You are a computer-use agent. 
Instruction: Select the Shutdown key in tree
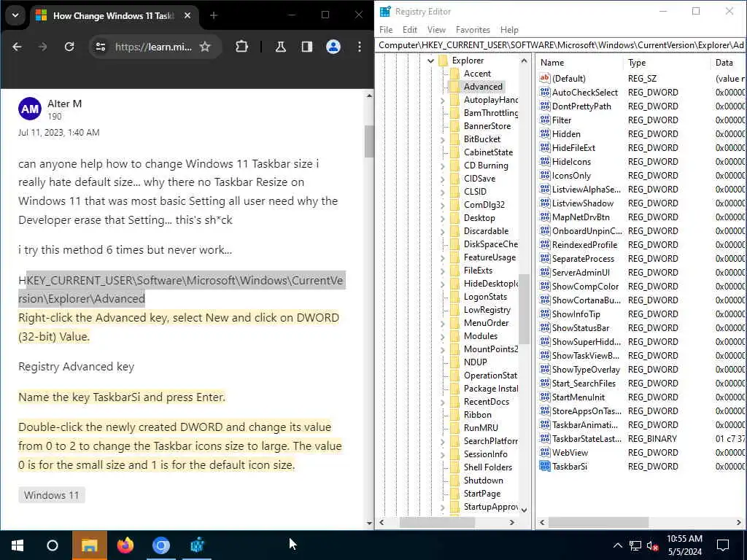coord(483,481)
